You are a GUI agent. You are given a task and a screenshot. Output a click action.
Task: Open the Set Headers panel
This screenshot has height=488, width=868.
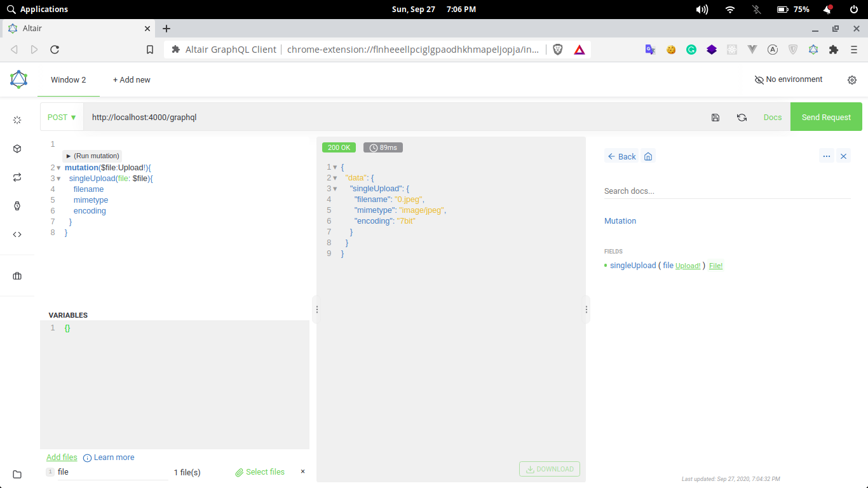(x=17, y=119)
